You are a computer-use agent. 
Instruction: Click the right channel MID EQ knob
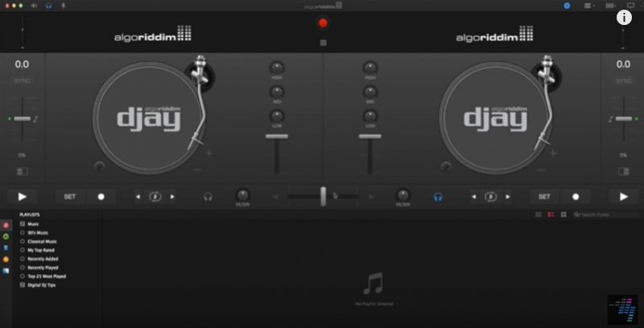[370, 92]
